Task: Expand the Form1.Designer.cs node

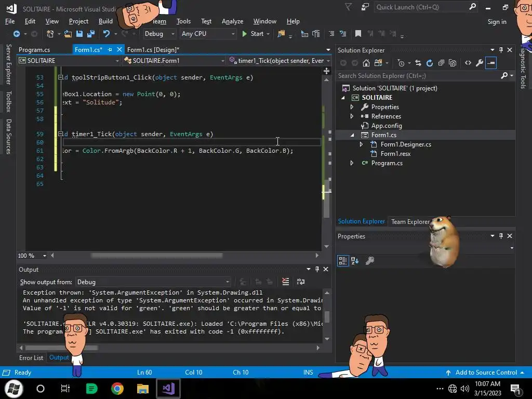Action: (362, 144)
